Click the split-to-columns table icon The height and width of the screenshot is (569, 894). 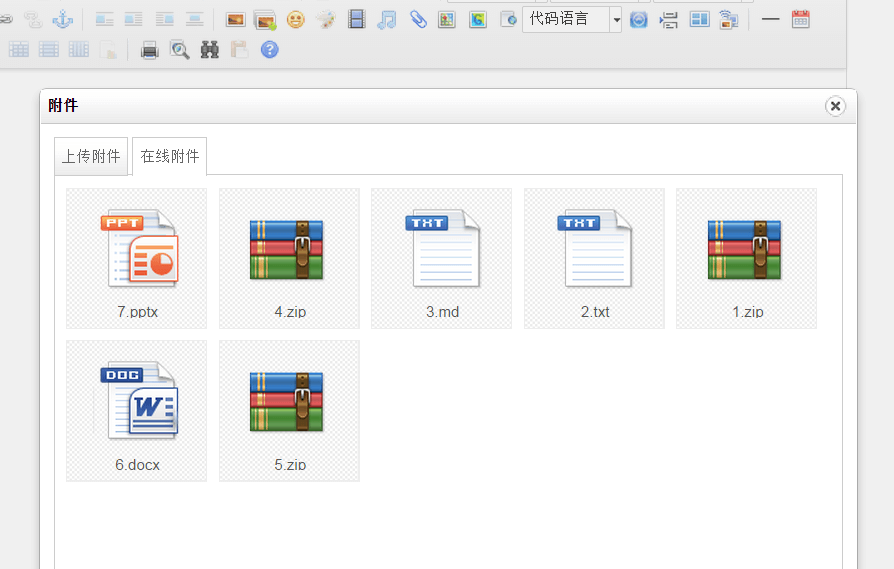click(x=79, y=50)
